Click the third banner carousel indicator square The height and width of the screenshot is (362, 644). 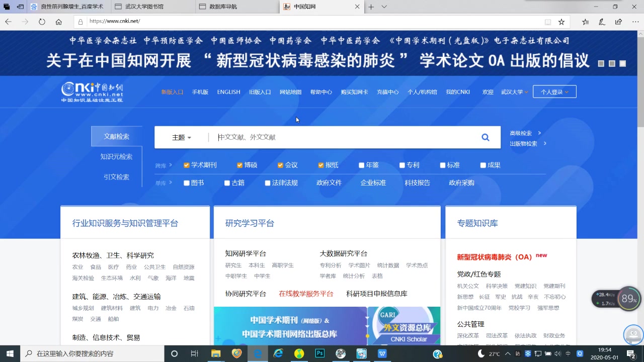tap(623, 64)
